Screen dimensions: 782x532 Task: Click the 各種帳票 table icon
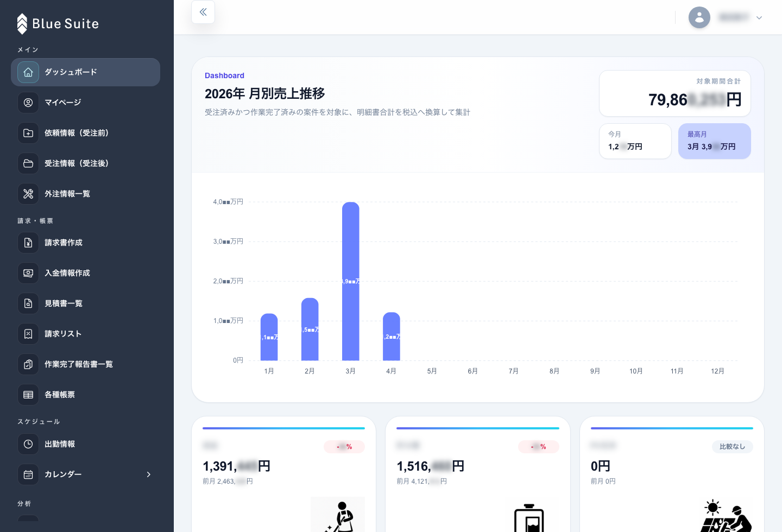pyautogui.click(x=28, y=395)
